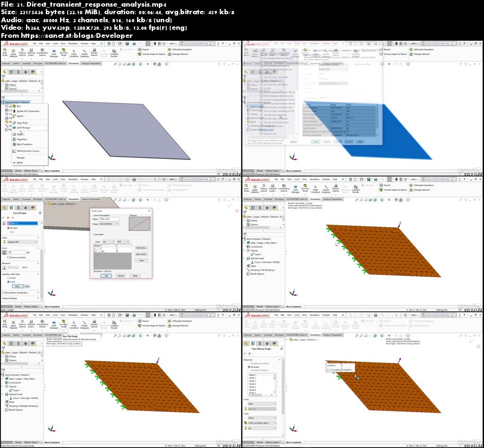Click Offloaded Simulation in context-menu frame
This screenshot has height=448, width=484.
pos(180,49)
